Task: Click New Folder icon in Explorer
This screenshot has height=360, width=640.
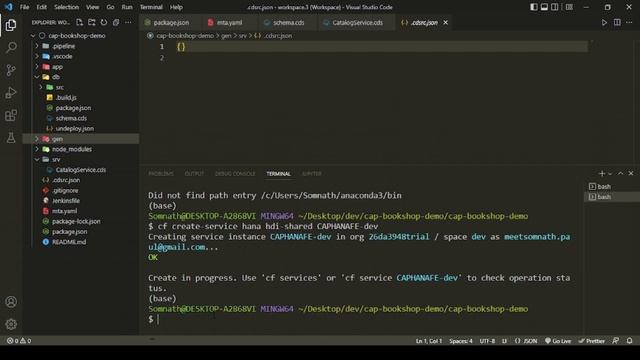Action: tap(92, 22)
